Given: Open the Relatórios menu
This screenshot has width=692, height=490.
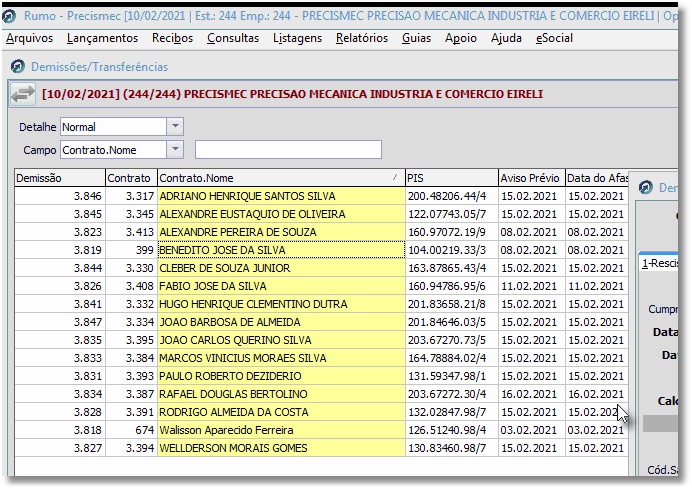Looking at the screenshot, I should click(362, 38).
